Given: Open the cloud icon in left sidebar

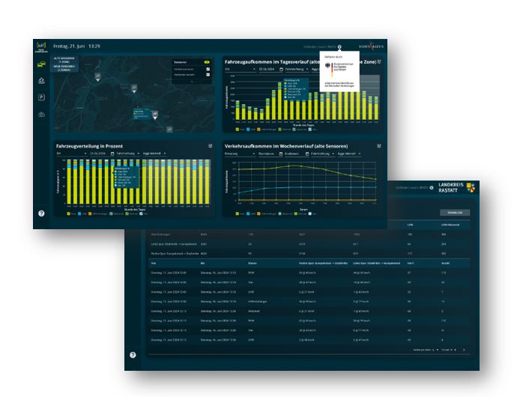Looking at the screenshot, I should [40, 113].
